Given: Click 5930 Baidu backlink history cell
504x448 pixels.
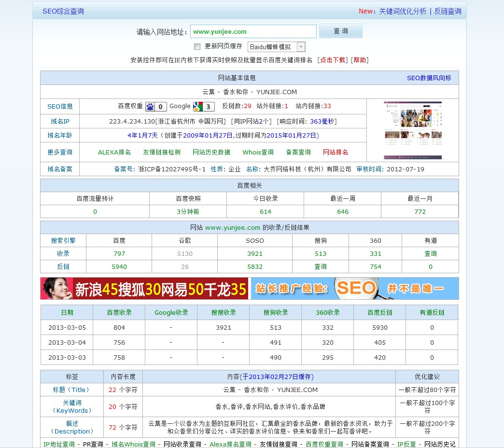Looking at the screenshot, I should [x=380, y=327].
